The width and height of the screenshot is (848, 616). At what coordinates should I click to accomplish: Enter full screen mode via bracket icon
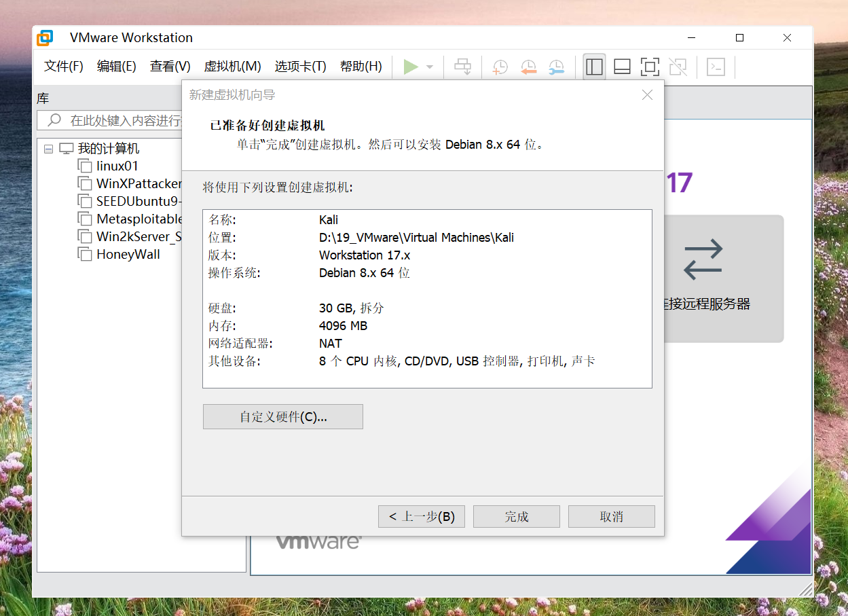650,66
